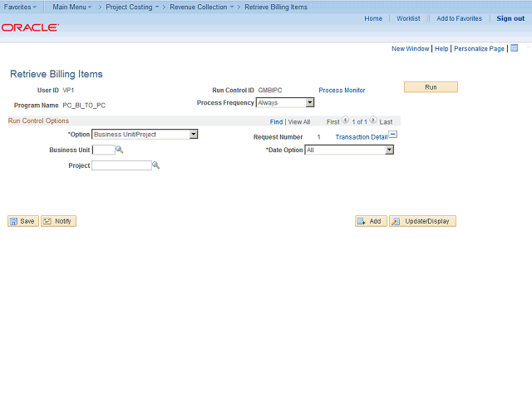Screen dimensions: 532x399
Task: Click the Last row link
Action: coord(386,122)
